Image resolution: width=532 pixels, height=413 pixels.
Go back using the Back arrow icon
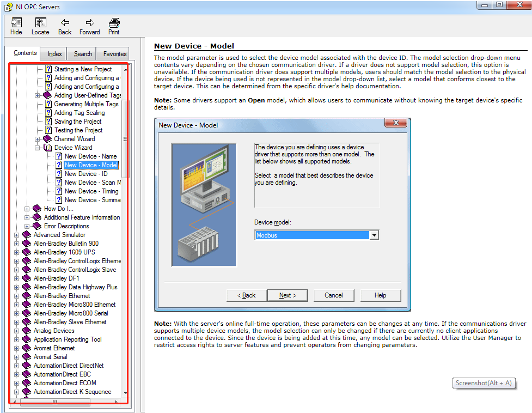click(65, 23)
